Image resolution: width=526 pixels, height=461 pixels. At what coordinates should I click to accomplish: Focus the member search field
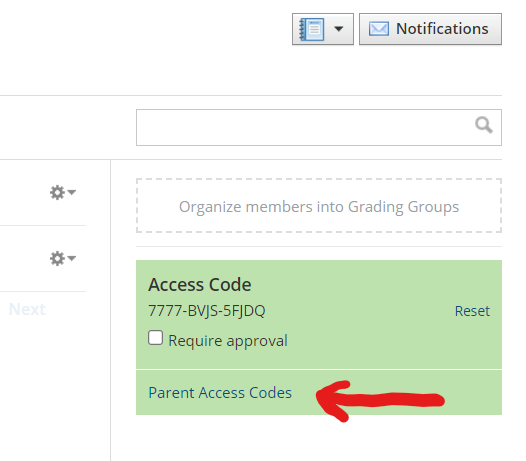(319, 127)
